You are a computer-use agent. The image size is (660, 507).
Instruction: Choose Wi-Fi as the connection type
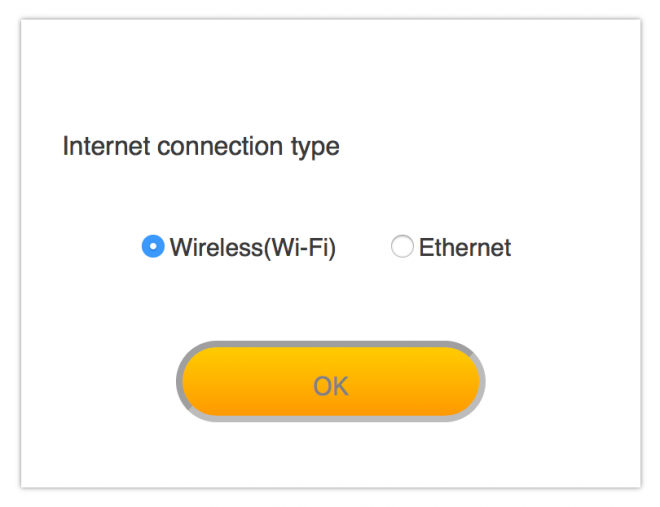(x=153, y=247)
